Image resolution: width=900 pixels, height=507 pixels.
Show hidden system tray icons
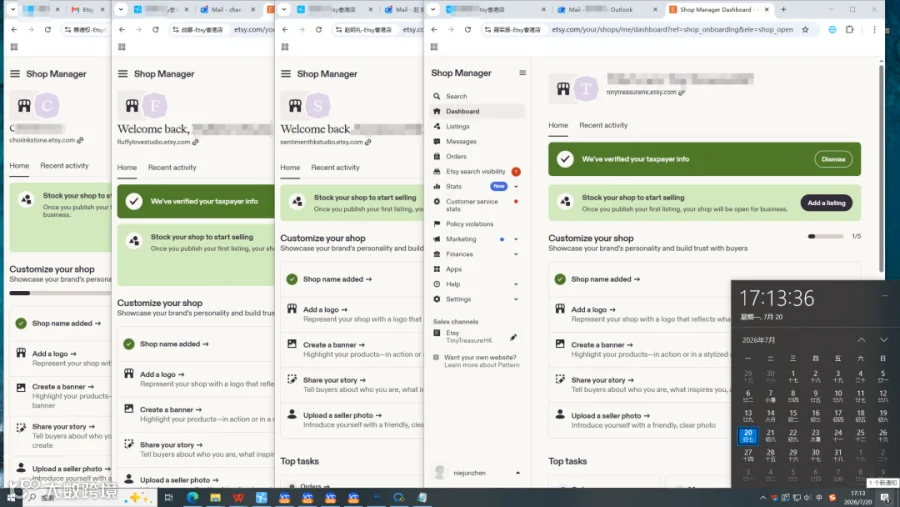pos(762,498)
